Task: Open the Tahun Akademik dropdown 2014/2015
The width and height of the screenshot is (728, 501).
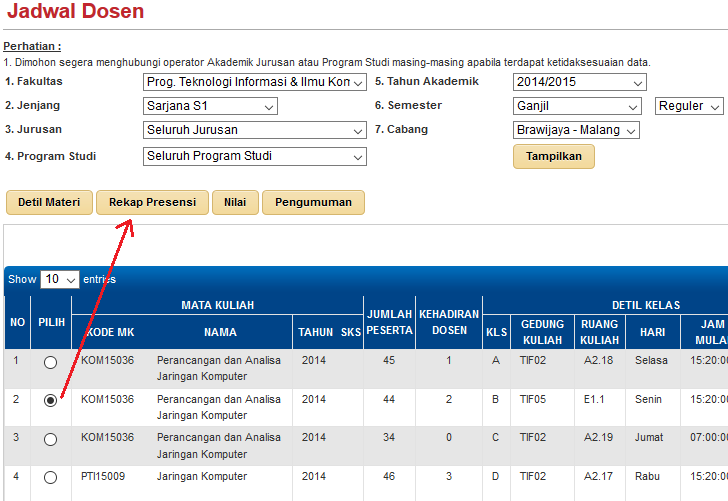Action: click(x=579, y=82)
